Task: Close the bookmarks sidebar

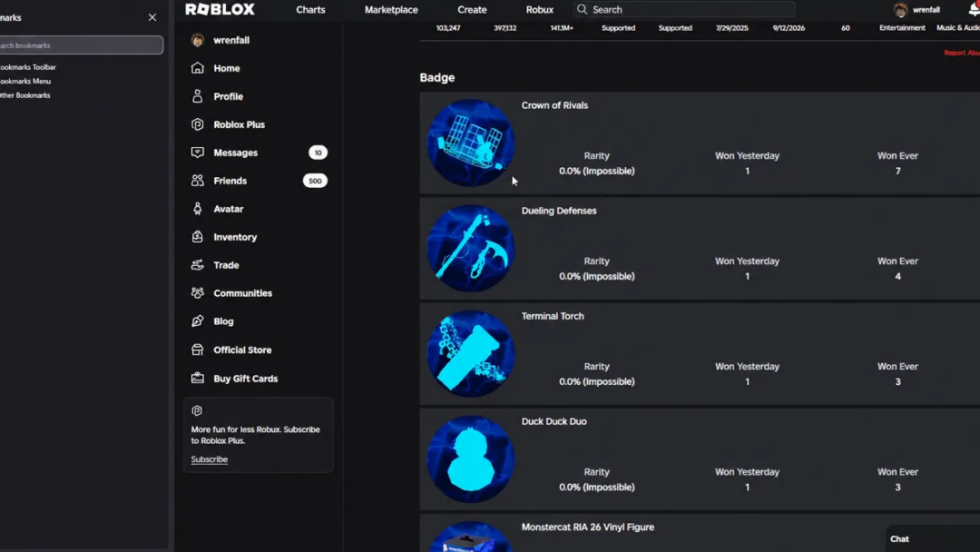Action: click(x=152, y=17)
